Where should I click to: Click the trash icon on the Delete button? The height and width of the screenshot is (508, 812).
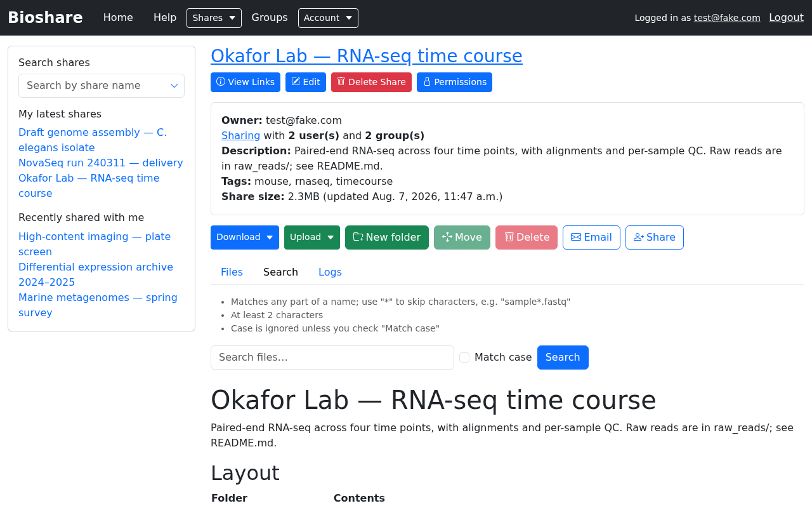tap(509, 237)
